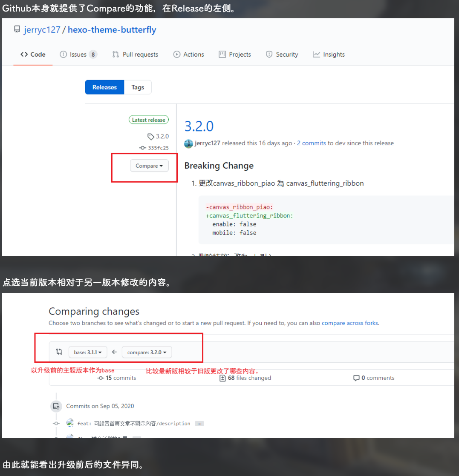Click the timeline dot beside the feat commit

(x=56, y=424)
